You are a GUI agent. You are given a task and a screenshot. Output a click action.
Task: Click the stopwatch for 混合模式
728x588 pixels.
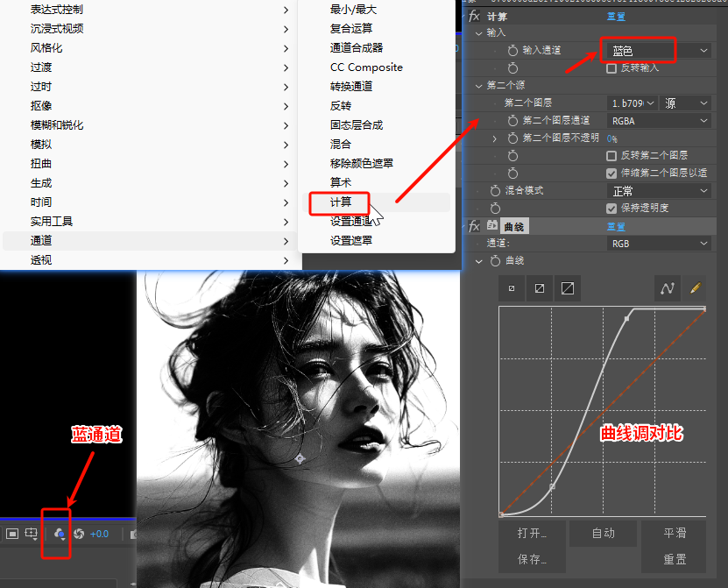(495, 190)
